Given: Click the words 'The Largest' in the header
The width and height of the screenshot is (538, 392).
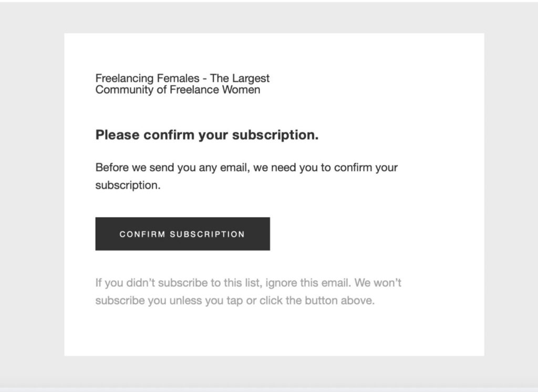Looking at the screenshot, I should click(240, 78).
